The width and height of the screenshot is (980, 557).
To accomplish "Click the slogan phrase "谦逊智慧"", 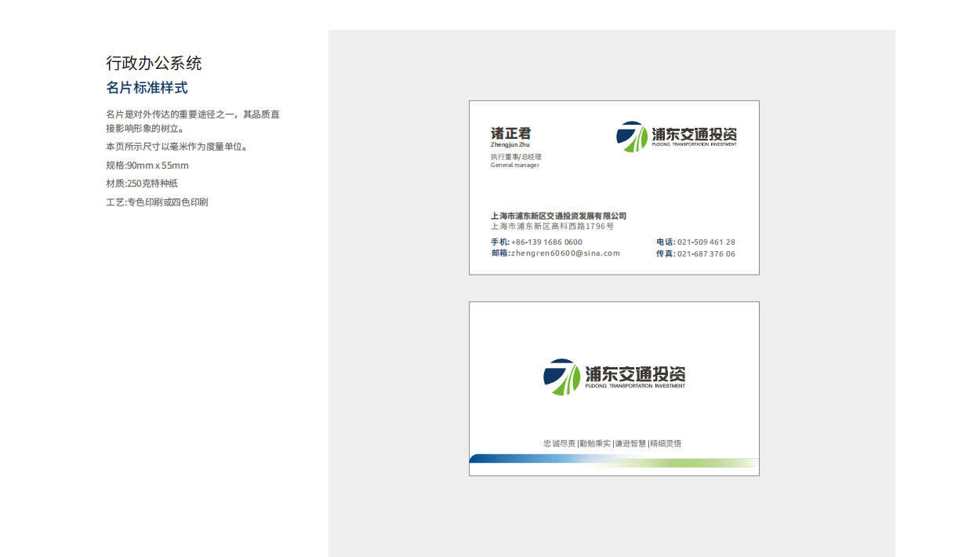I will [x=630, y=443].
